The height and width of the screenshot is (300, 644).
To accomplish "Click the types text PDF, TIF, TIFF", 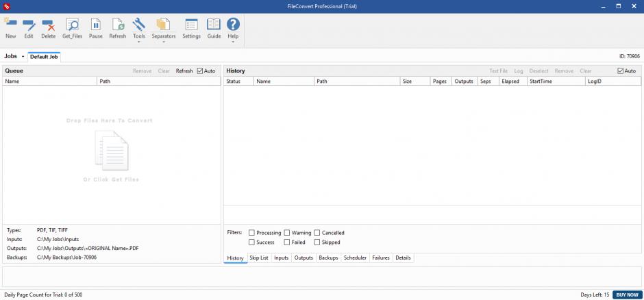I will 52,230.
